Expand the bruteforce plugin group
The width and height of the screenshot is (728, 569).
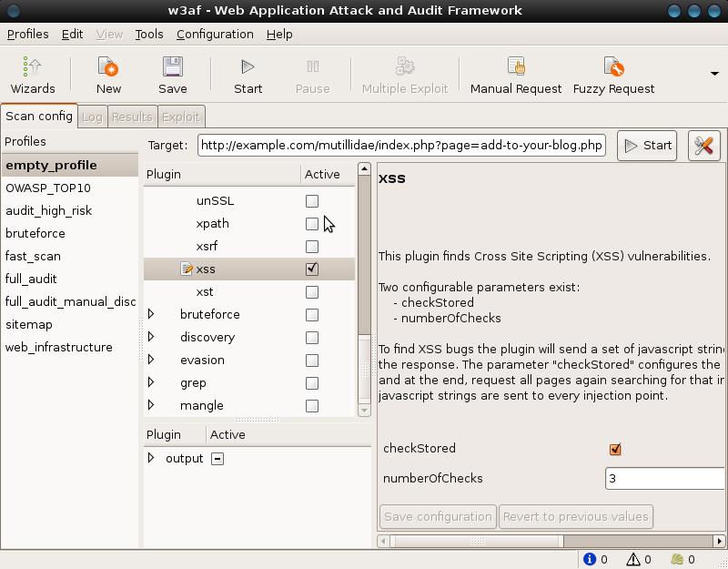pos(151,314)
